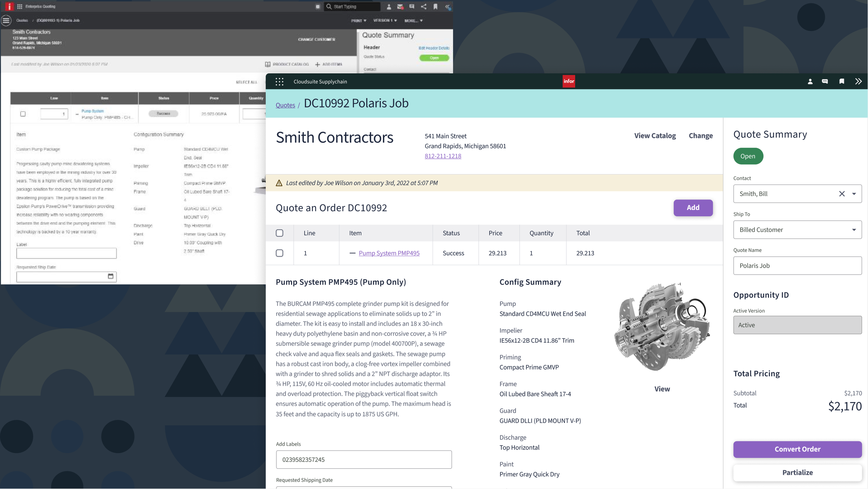Open hamburger menu in Enterprise Quoting window
This screenshot has width=868, height=489.
[6, 21]
